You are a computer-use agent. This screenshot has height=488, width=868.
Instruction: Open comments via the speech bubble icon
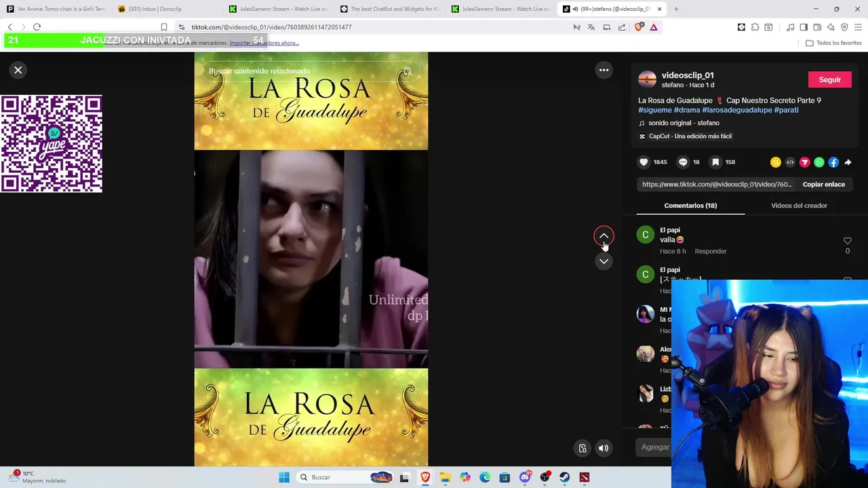tap(683, 162)
